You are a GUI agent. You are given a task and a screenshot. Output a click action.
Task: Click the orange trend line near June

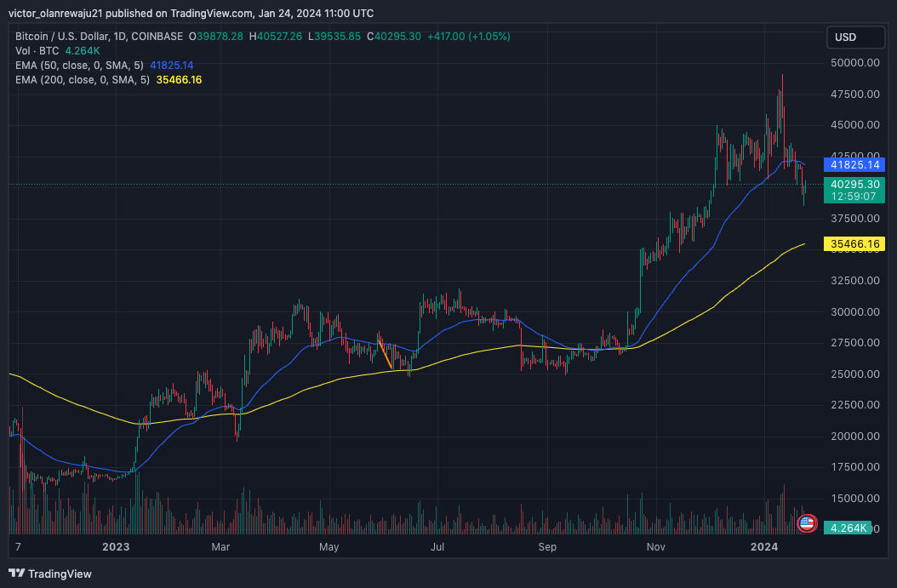click(x=385, y=355)
